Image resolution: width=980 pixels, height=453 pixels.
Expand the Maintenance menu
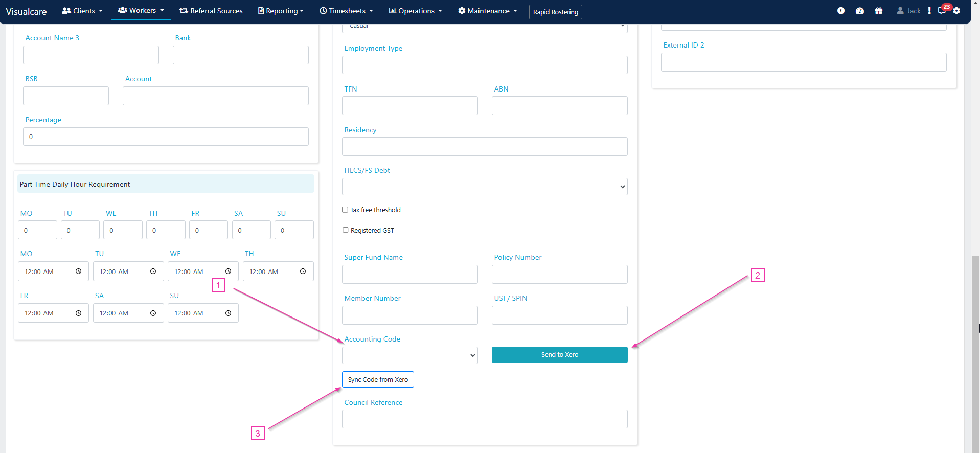click(x=488, y=11)
